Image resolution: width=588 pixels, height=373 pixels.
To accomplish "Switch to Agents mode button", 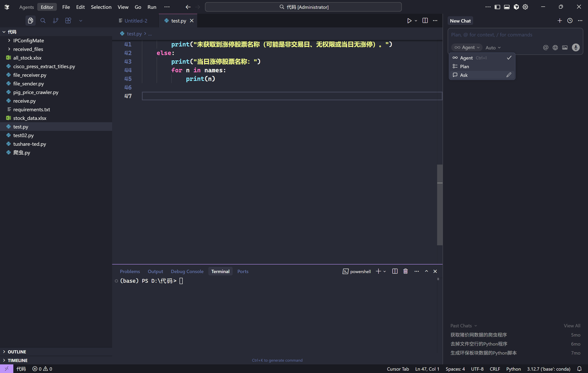I will point(26,7).
